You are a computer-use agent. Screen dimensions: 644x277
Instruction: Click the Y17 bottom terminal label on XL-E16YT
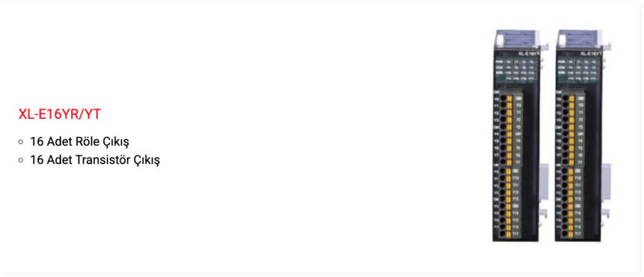coord(579,234)
